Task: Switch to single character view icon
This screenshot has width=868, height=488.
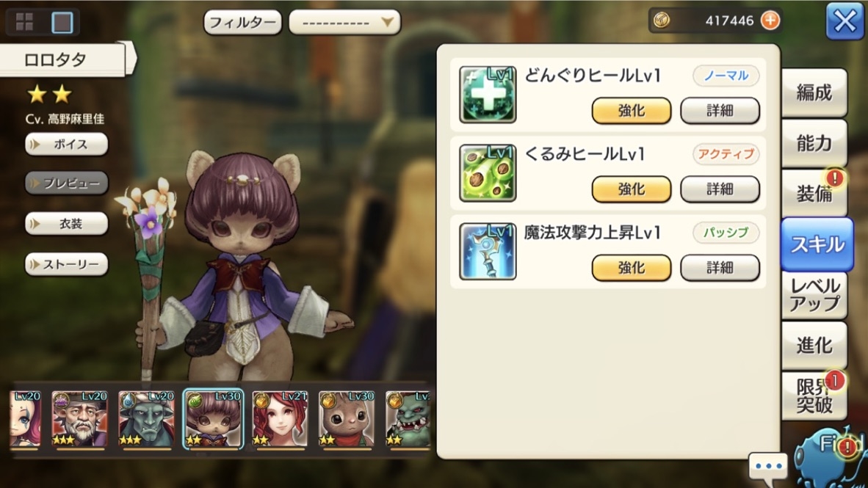Action: coord(62,22)
